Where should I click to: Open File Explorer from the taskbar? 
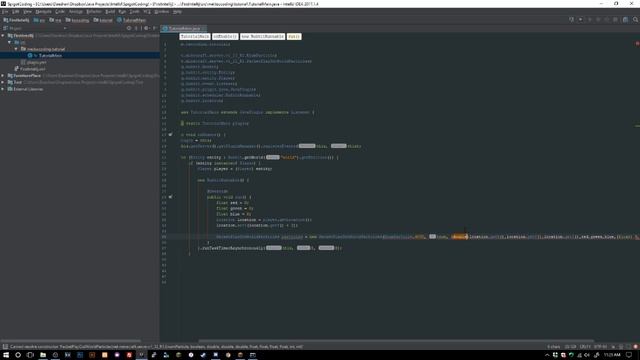click(x=43, y=355)
